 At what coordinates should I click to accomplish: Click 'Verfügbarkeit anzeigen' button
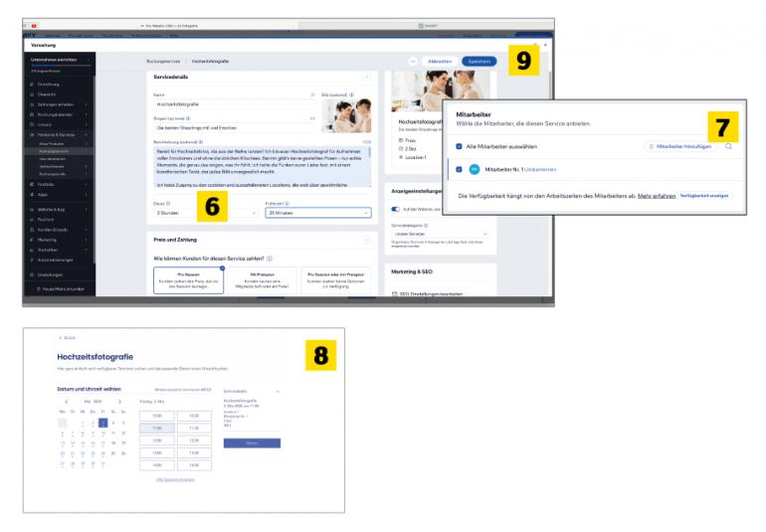tap(704, 196)
